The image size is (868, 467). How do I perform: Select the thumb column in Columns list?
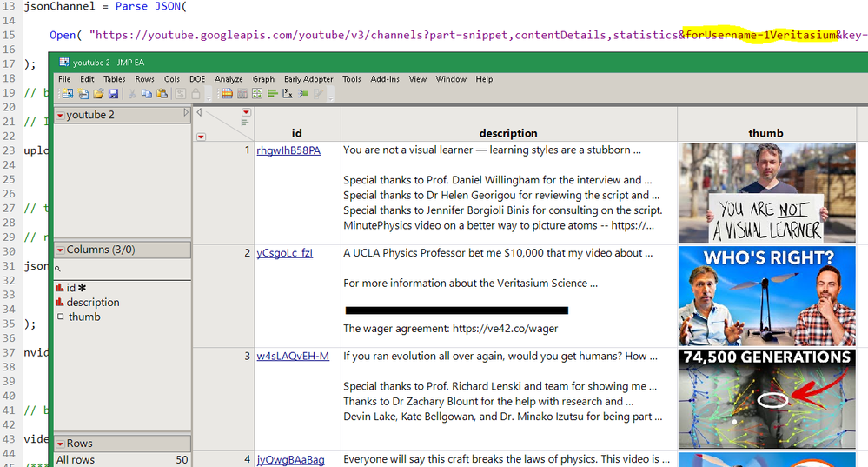point(84,317)
